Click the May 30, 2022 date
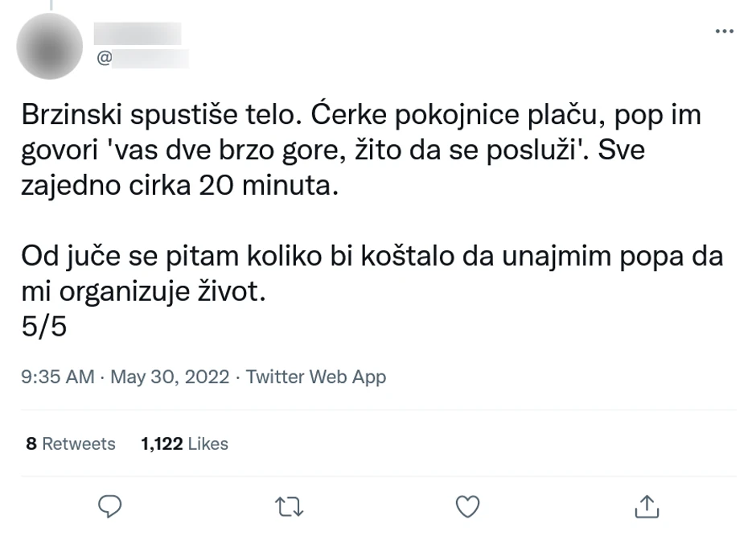 169,377
